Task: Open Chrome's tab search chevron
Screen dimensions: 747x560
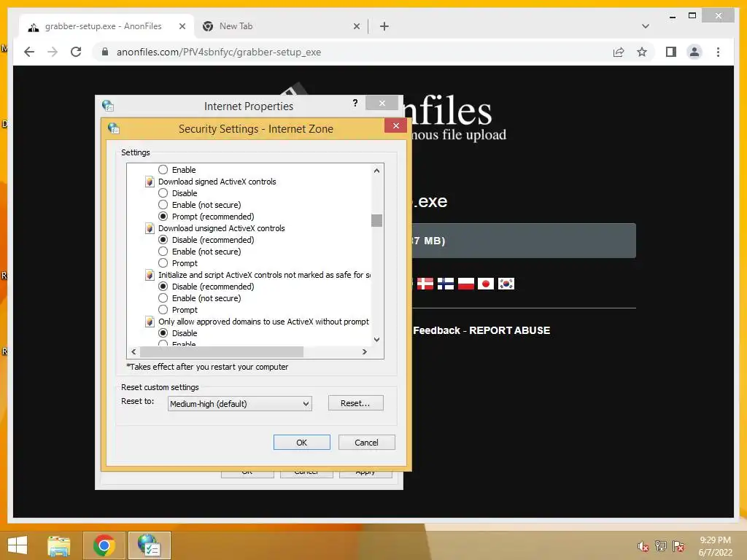Action: [645, 26]
